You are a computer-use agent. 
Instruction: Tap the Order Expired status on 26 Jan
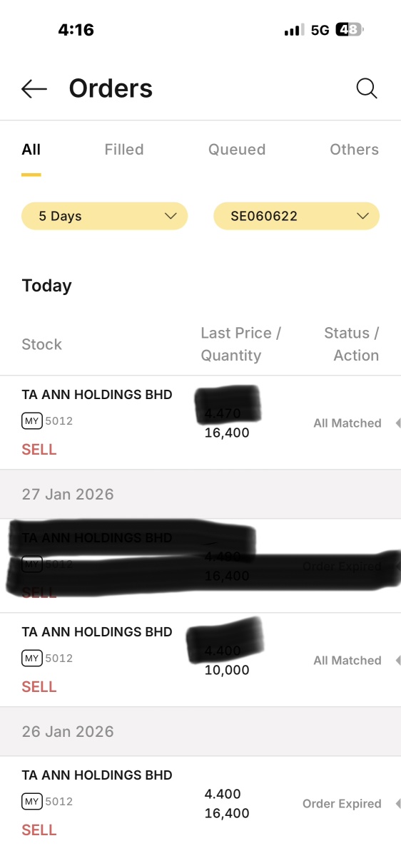point(342,804)
